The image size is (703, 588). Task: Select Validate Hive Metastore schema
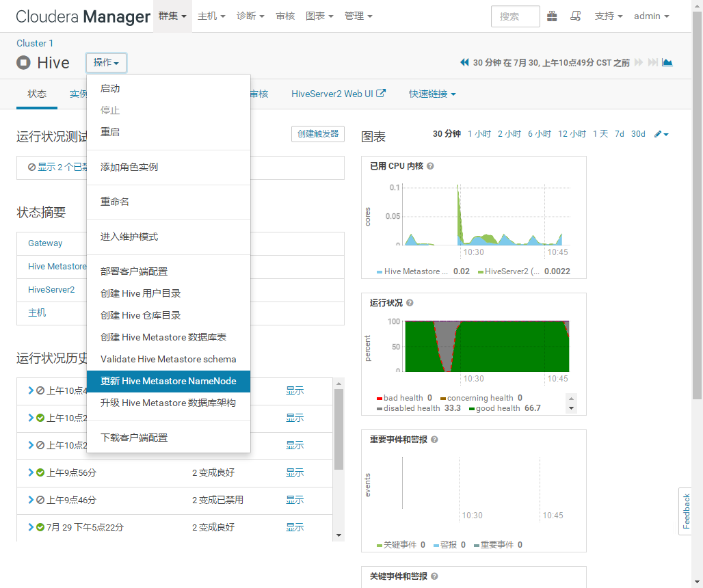168,359
